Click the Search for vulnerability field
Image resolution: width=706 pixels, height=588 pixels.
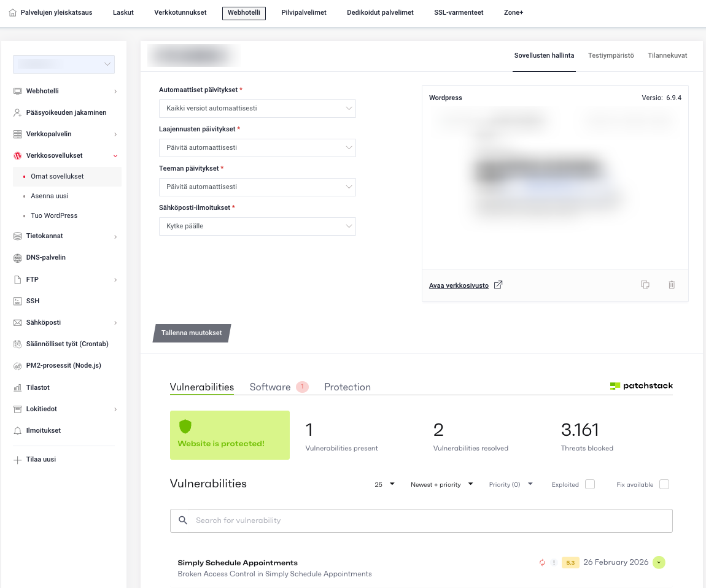click(x=421, y=520)
